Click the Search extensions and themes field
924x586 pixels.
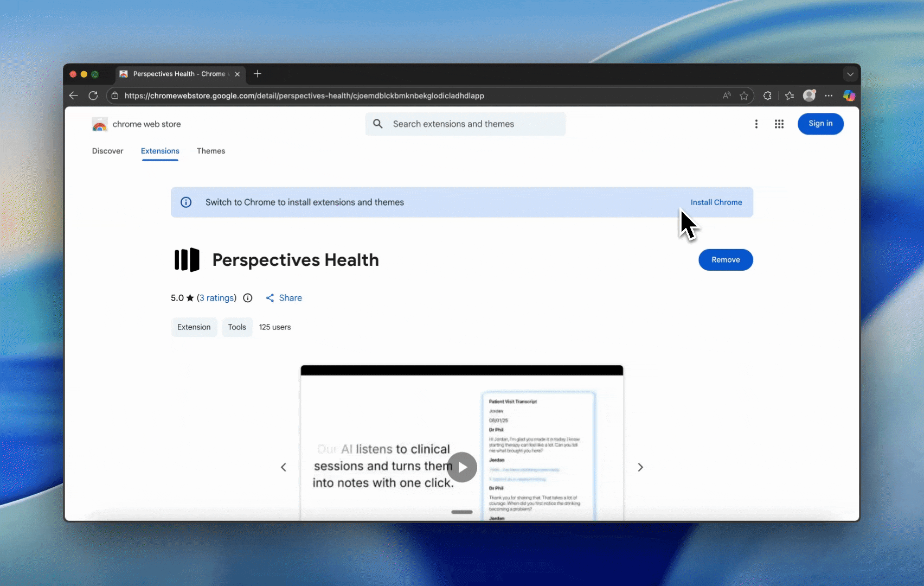465,124
